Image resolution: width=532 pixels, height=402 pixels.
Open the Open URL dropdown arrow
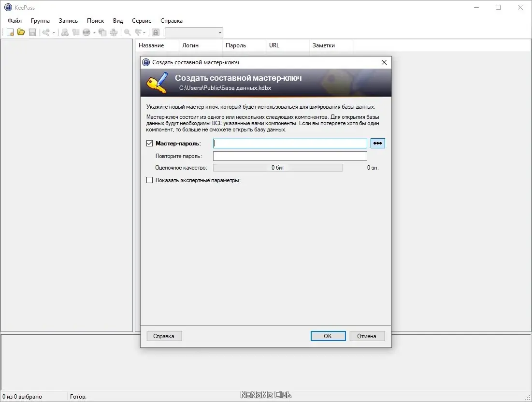tap(94, 32)
